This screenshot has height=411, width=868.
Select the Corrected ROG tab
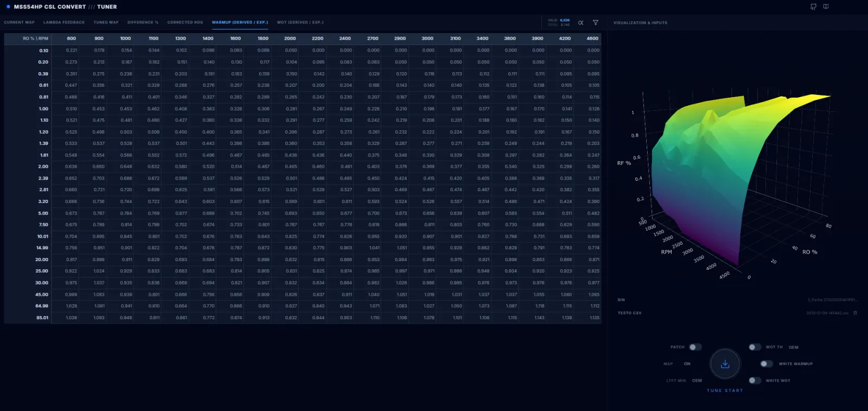[x=185, y=22]
